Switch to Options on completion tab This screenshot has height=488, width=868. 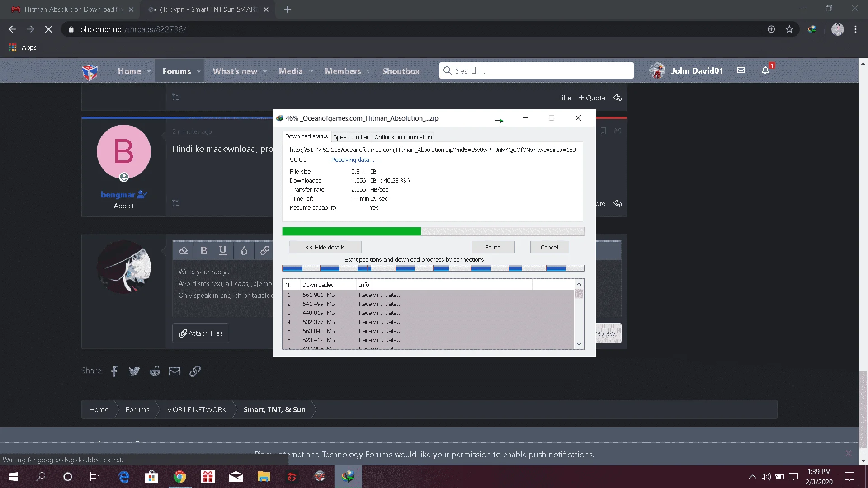(403, 137)
